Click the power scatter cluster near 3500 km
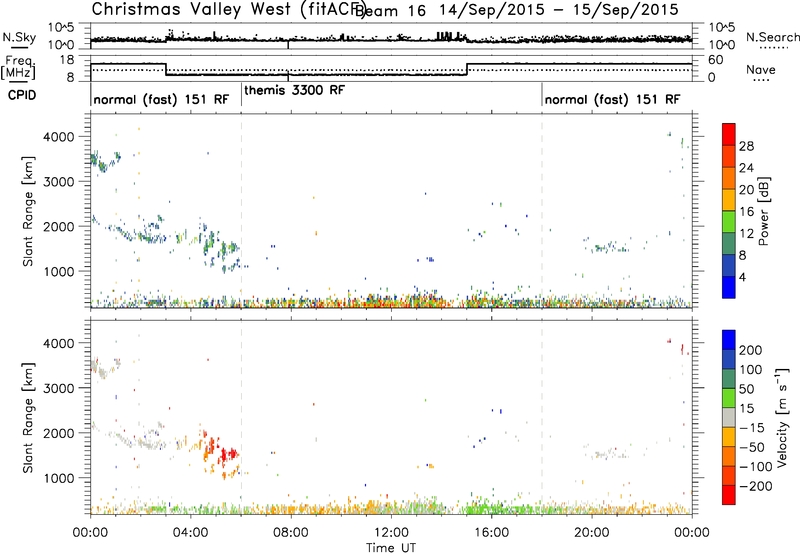This screenshot has height=554, width=800. tap(105, 161)
